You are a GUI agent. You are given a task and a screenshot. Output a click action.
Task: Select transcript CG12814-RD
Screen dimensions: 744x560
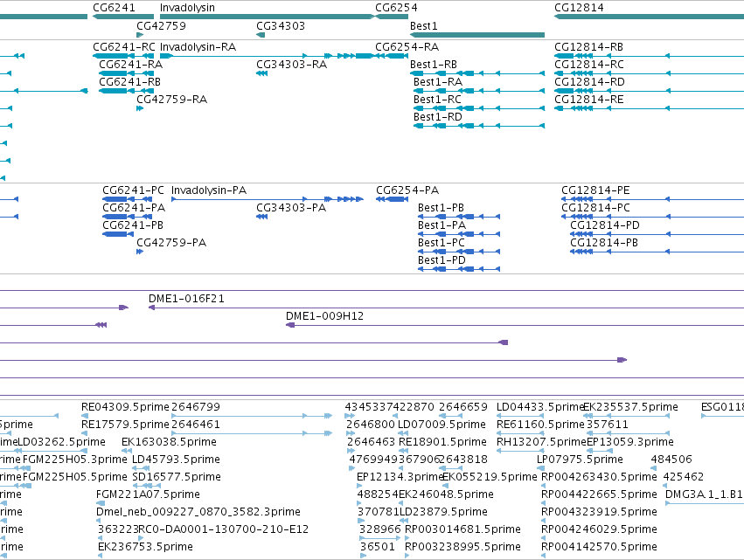coord(589,82)
